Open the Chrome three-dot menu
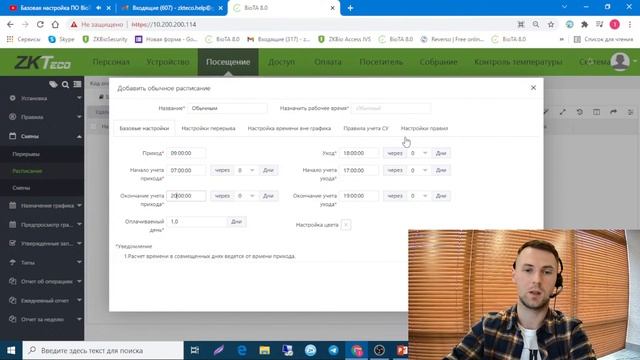Viewport: 640px width, 360px height. tap(631, 24)
